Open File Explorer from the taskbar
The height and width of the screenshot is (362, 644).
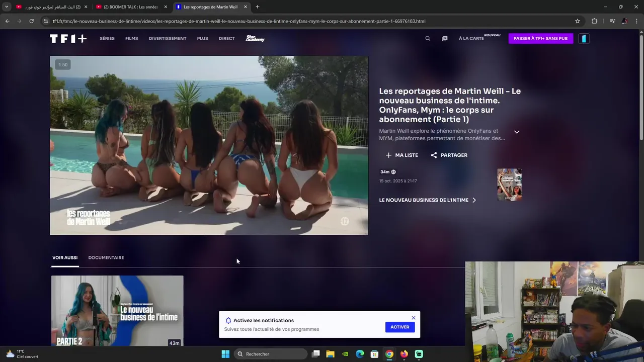pyautogui.click(x=331, y=354)
